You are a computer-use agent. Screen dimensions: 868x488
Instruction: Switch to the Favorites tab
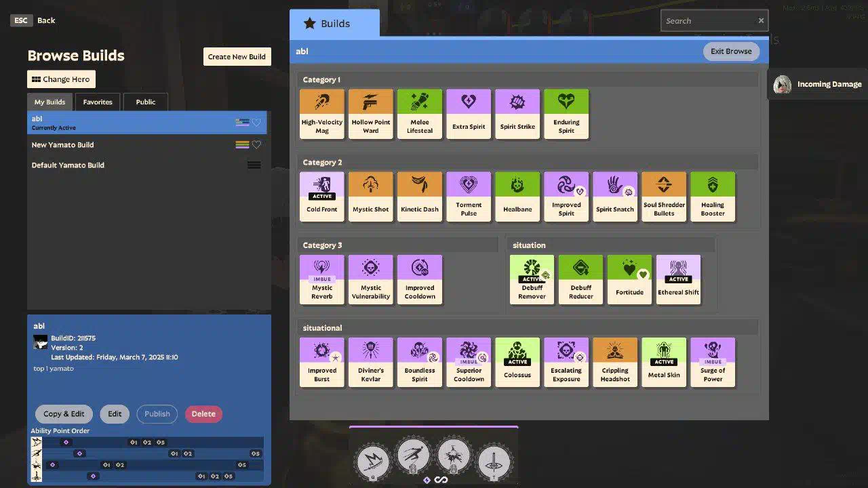click(98, 102)
